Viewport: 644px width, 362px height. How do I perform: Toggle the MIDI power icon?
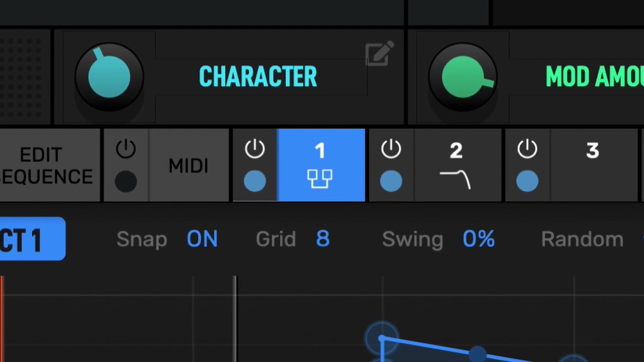pos(126,149)
